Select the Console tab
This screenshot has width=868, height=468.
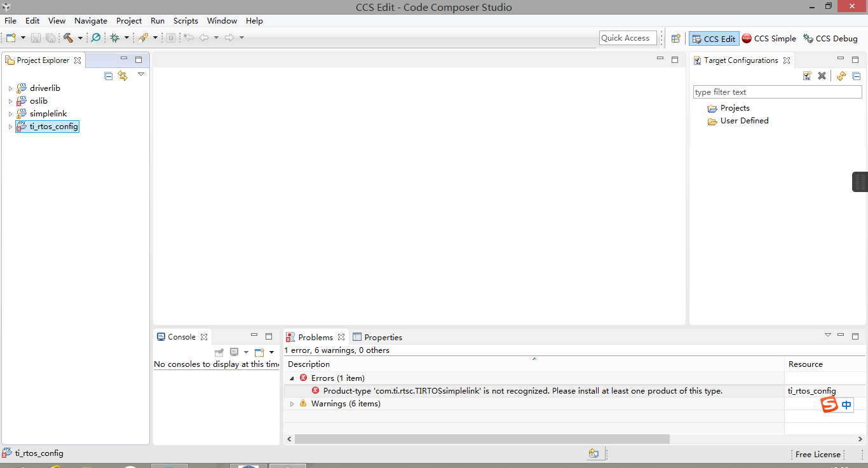click(x=182, y=337)
